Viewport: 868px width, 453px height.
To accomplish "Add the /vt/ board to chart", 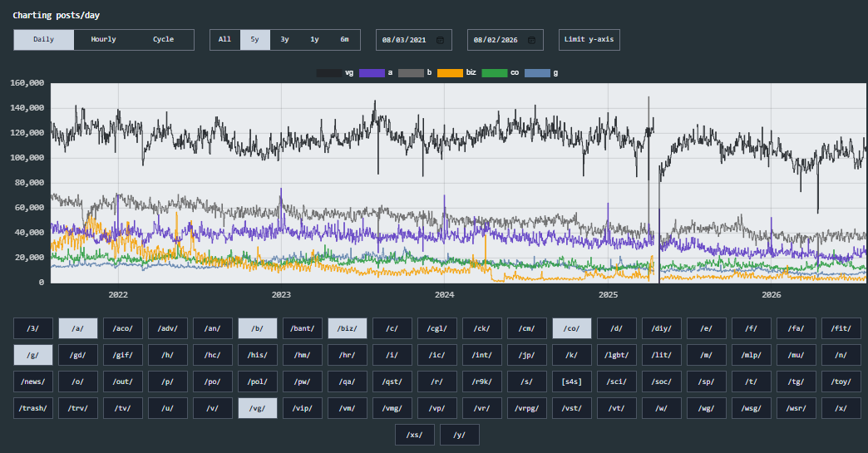I will pos(617,408).
